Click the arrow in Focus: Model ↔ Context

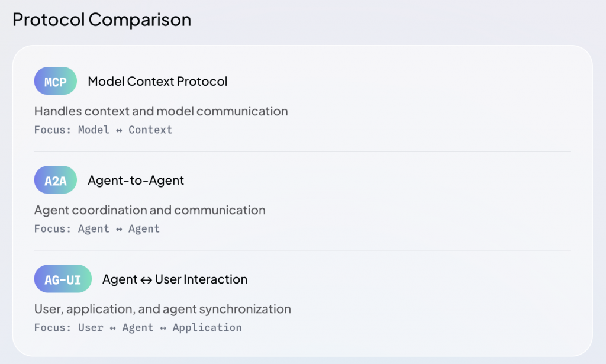pyautogui.click(x=119, y=130)
